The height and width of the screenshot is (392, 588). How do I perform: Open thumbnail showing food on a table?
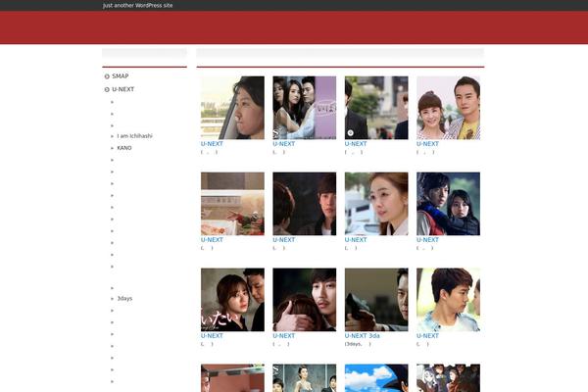tap(232, 204)
